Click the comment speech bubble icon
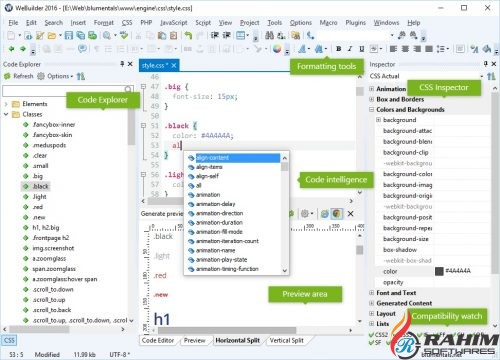500x360 pixels. (82, 49)
